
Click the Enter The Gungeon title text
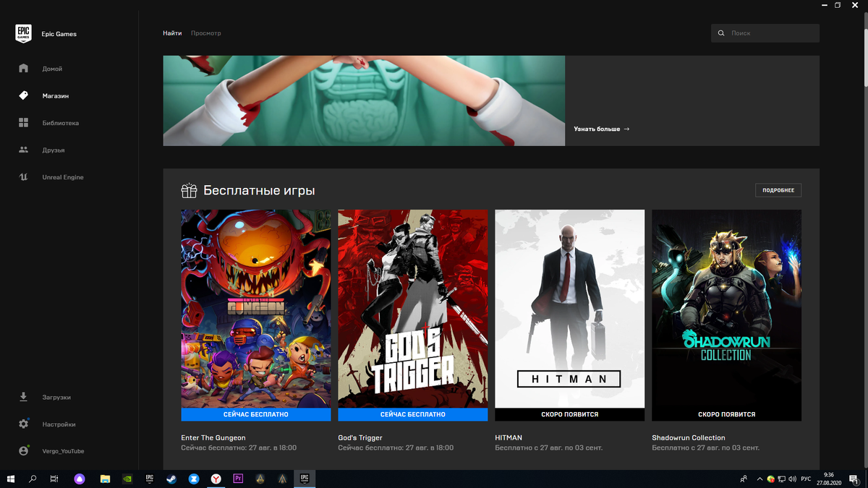tap(213, 437)
